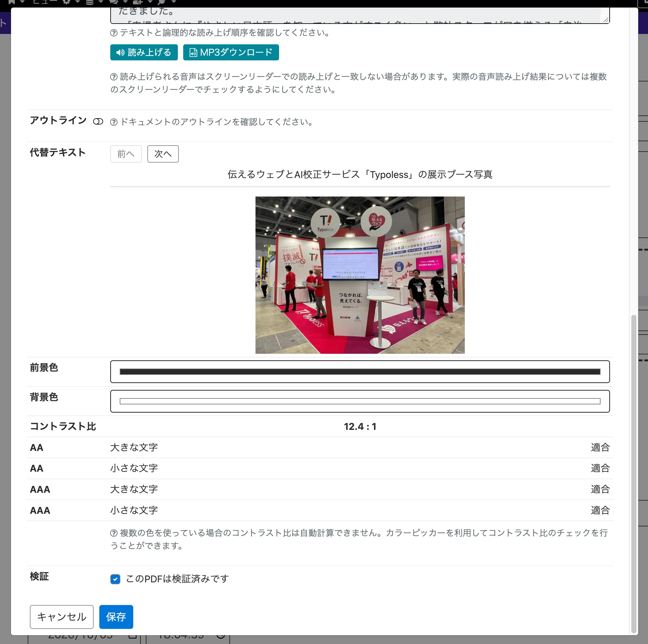Screen dimensions: 648x644
Task: Click inside the read-aloud text area
Action: 360,15
